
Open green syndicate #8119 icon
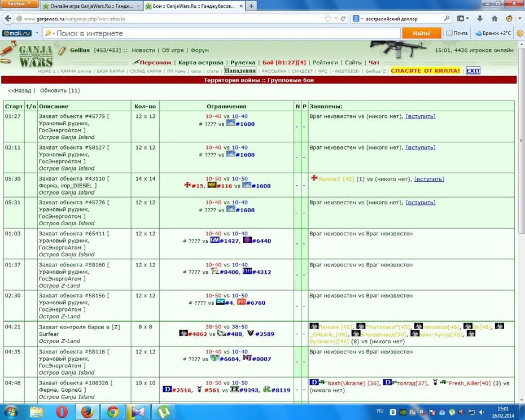(x=267, y=389)
